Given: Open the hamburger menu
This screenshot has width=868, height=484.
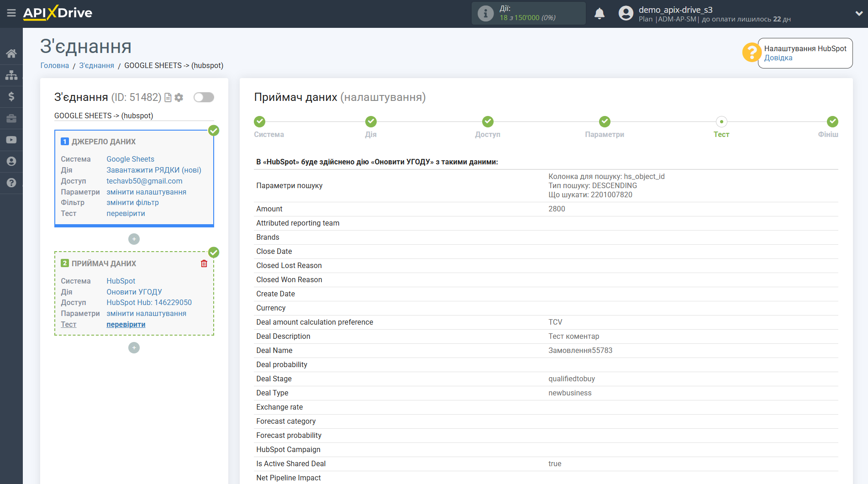Looking at the screenshot, I should [x=11, y=13].
